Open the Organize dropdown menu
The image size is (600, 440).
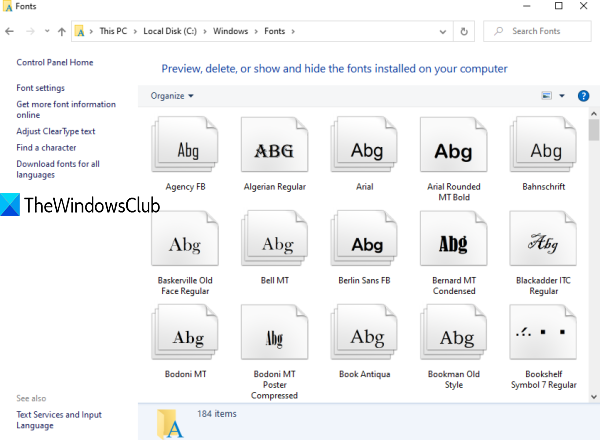(172, 96)
